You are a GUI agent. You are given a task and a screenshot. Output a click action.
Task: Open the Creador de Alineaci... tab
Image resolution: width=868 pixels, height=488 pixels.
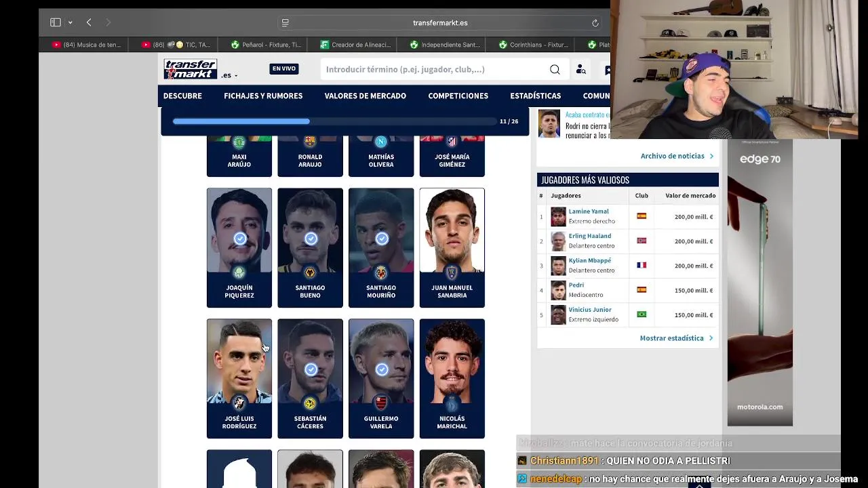[355, 45]
